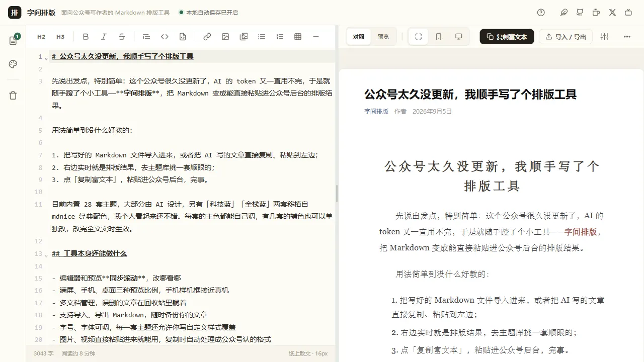Click line number 11 in the gutter
Screen dimensions: 644x362
(38, 204)
